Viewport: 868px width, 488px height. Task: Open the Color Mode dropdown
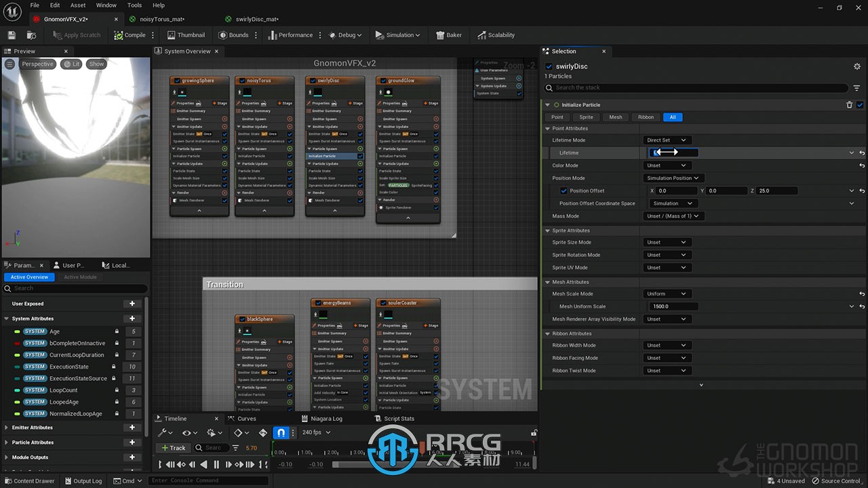click(x=667, y=165)
